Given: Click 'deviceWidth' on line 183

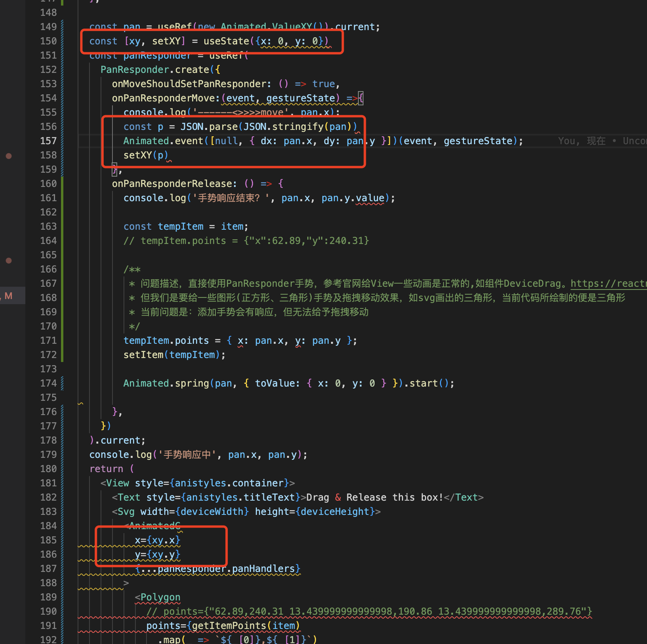Looking at the screenshot, I should coord(212,512).
